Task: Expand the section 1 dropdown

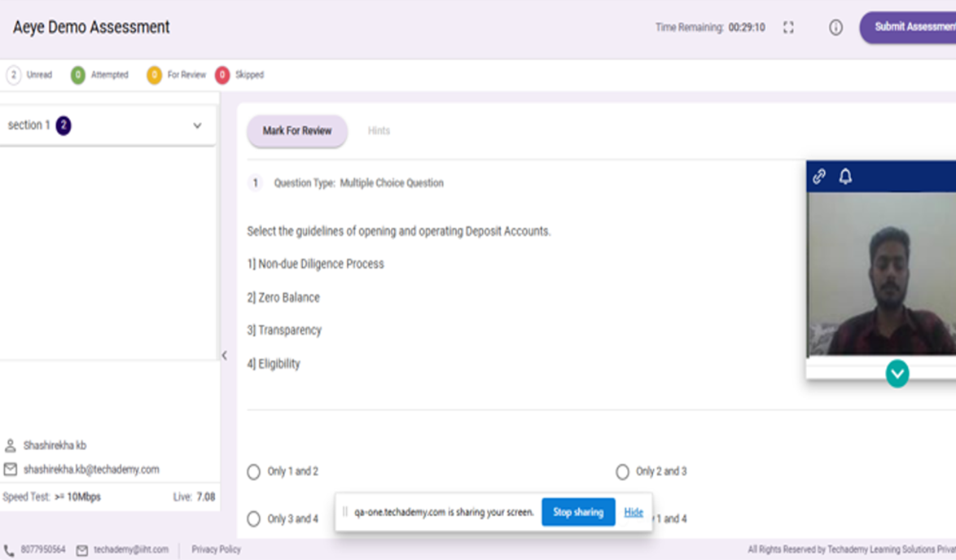Action: point(197,126)
